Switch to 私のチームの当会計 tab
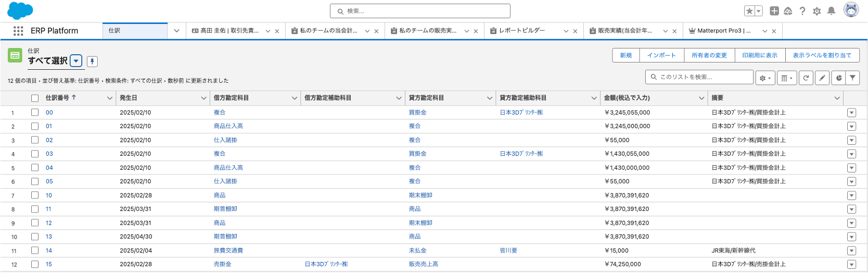868x273 pixels. 324,31
